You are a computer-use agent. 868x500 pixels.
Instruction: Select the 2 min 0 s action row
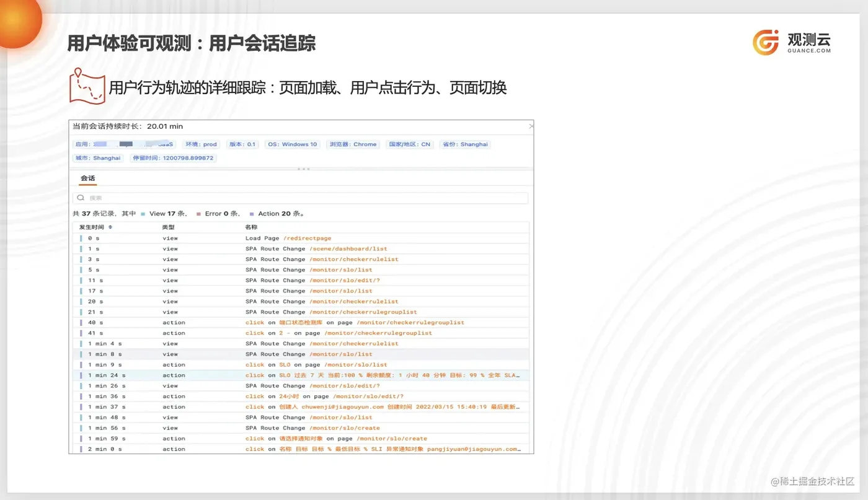[302, 449]
